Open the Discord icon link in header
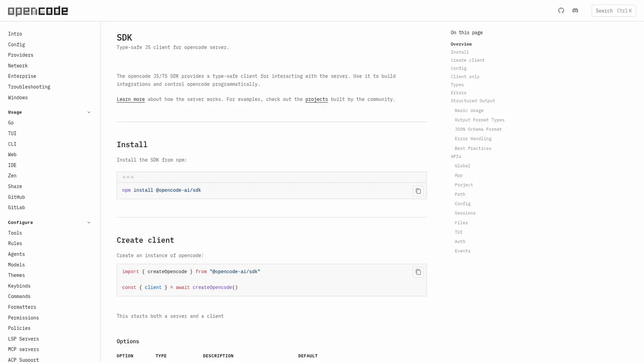The width and height of the screenshot is (644, 362). (x=575, y=10)
